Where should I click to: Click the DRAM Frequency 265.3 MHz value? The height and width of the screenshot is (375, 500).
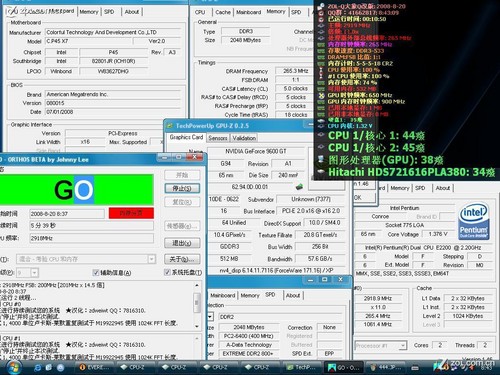pyautogui.click(x=295, y=71)
